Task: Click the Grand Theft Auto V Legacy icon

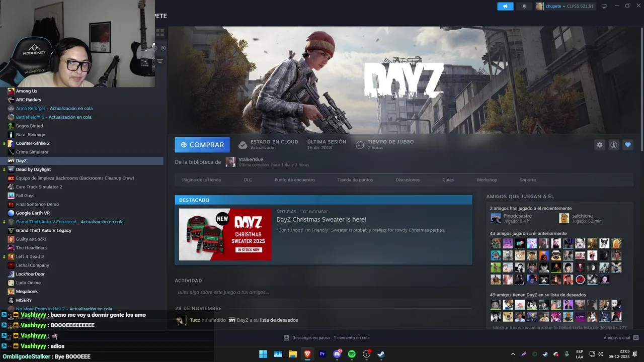Action: click(x=11, y=230)
